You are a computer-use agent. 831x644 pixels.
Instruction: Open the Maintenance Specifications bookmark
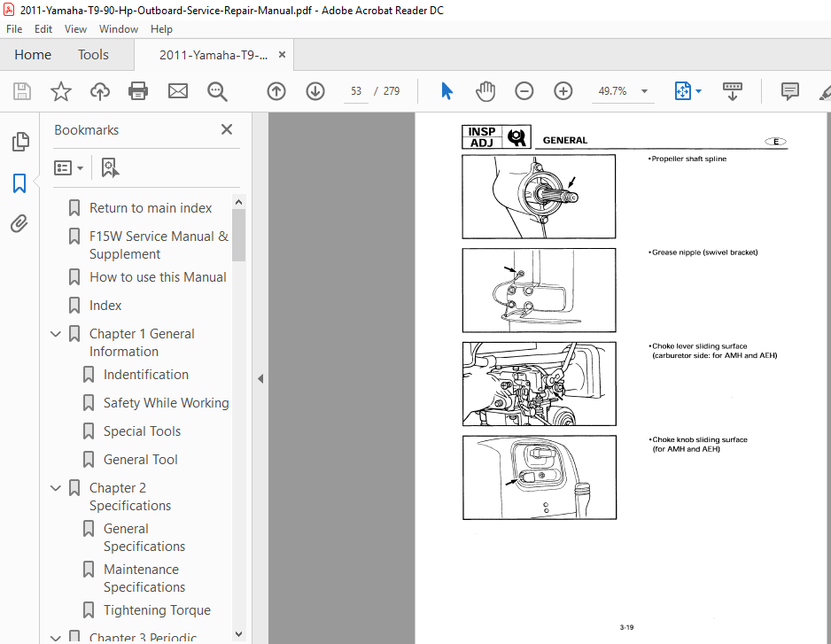(144, 578)
